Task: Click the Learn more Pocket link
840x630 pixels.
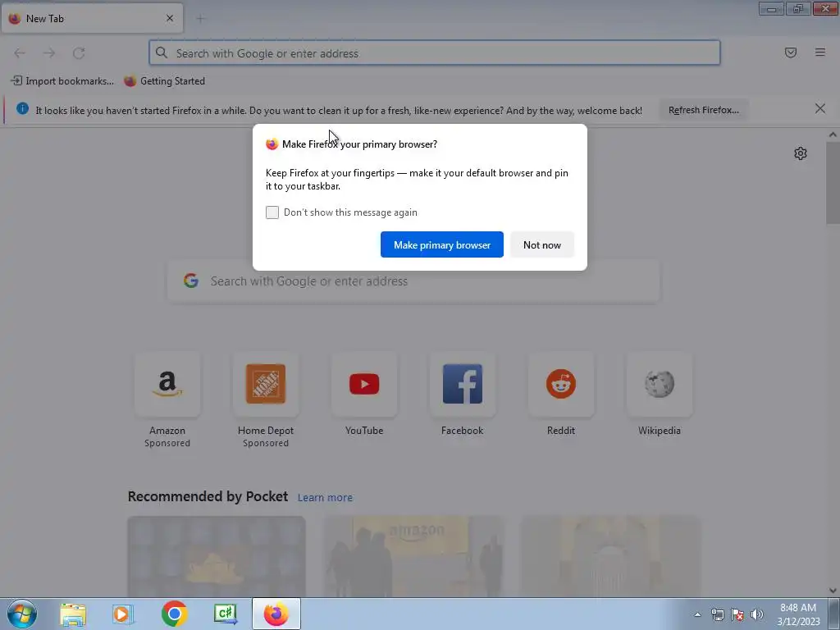Action: (325, 498)
